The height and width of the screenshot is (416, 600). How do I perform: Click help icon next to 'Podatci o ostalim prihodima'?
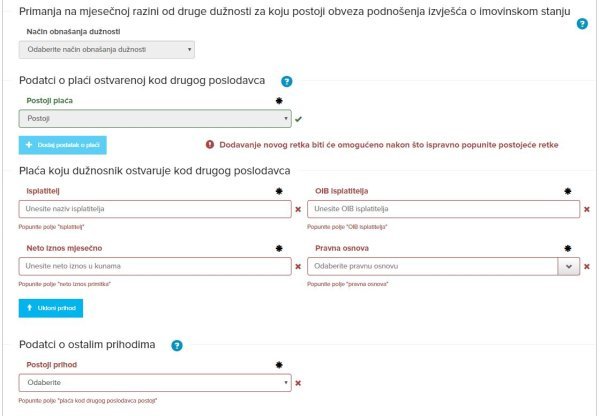177,345
